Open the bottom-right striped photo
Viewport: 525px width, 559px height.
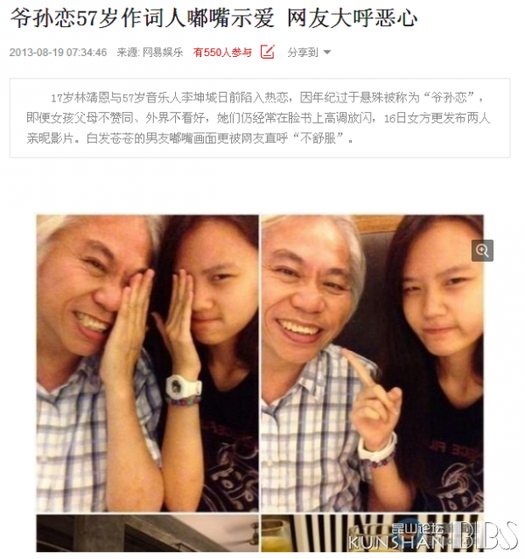click(372, 533)
